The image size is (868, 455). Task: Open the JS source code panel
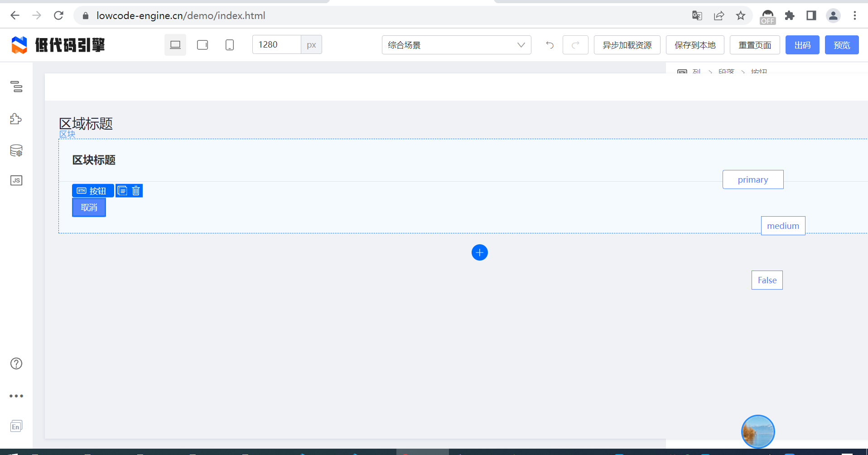(16, 180)
